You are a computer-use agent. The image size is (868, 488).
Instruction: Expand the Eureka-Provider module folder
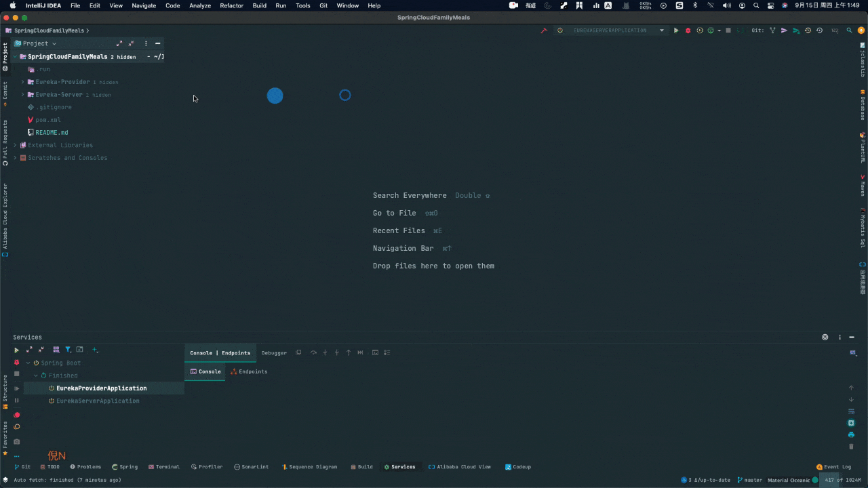click(x=22, y=82)
